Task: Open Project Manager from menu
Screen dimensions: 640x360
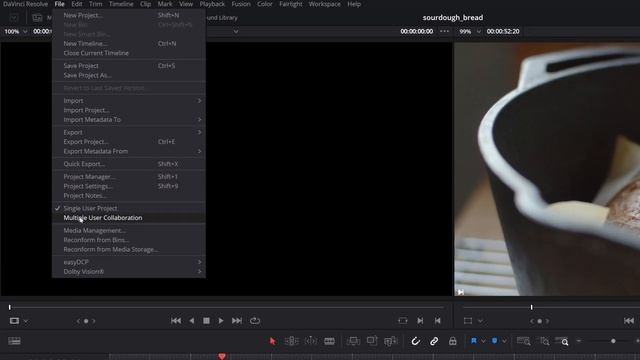Action: click(129, 177)
